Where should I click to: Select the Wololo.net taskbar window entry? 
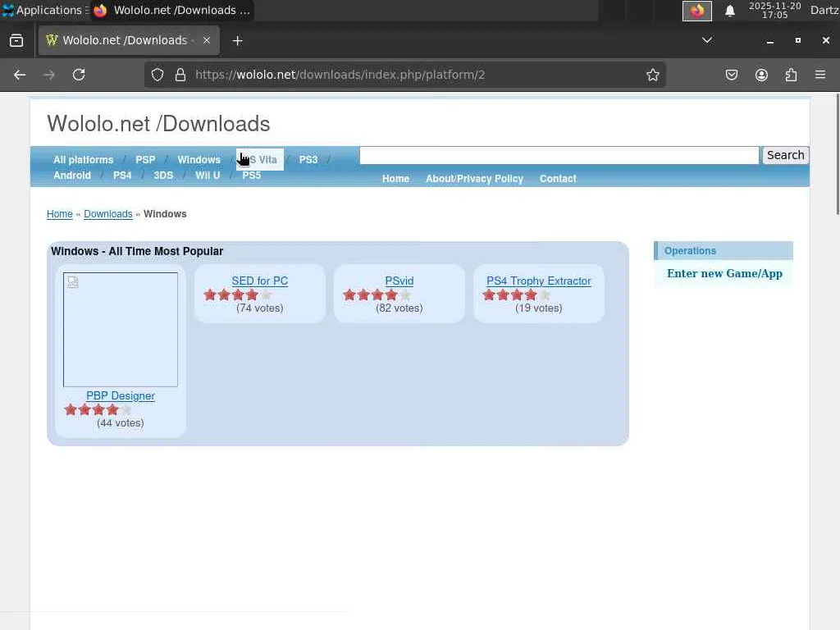[172, 10]
